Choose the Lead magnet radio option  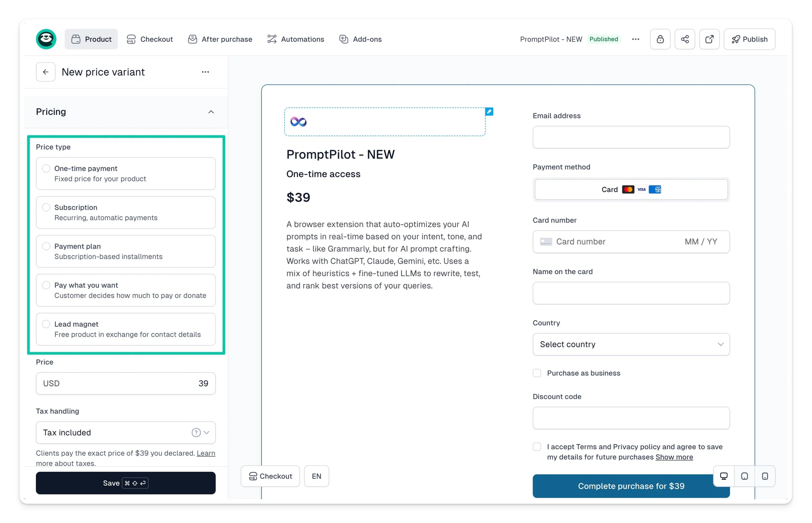click(x=46, y=324)
